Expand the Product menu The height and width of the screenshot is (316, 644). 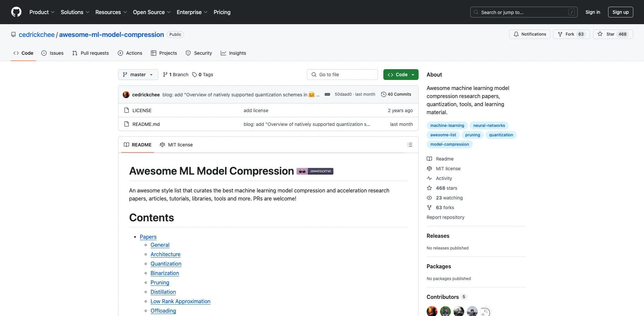[42, 12]
